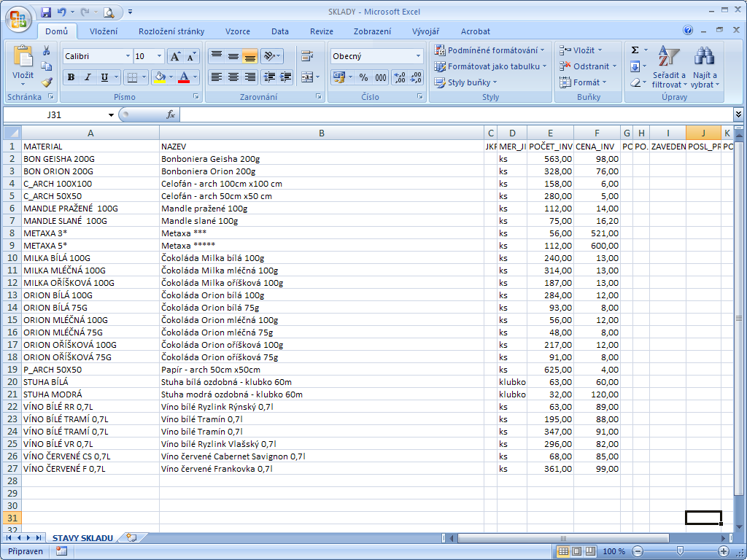The width and height of the screenshot is (747, 560).
Task: Switch to Page Break Preview in status bar
Action: pyautogui.click(x=590, y=551)
